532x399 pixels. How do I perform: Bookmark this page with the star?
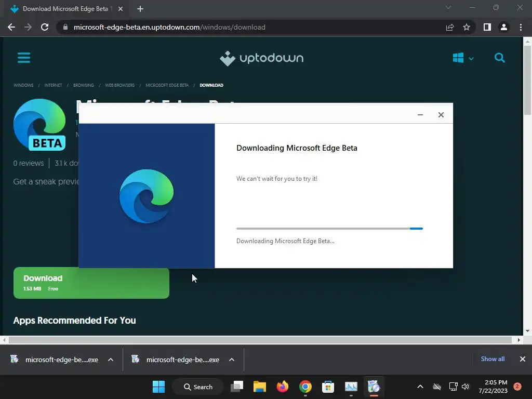[467, 27]
